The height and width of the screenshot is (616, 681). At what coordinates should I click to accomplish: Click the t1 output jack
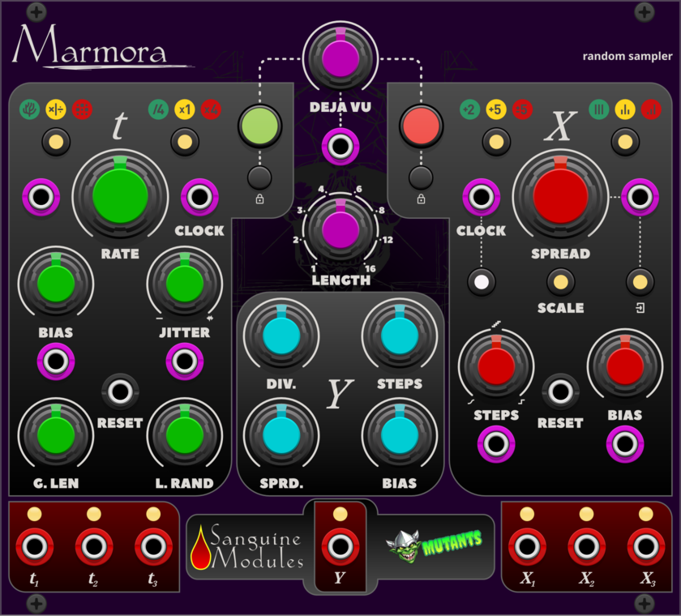pos(35,546)
